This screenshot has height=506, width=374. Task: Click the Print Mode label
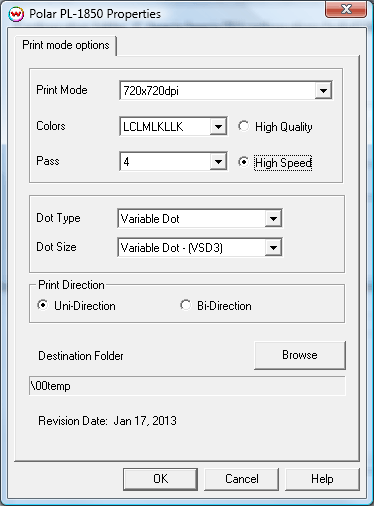(62, 90)
